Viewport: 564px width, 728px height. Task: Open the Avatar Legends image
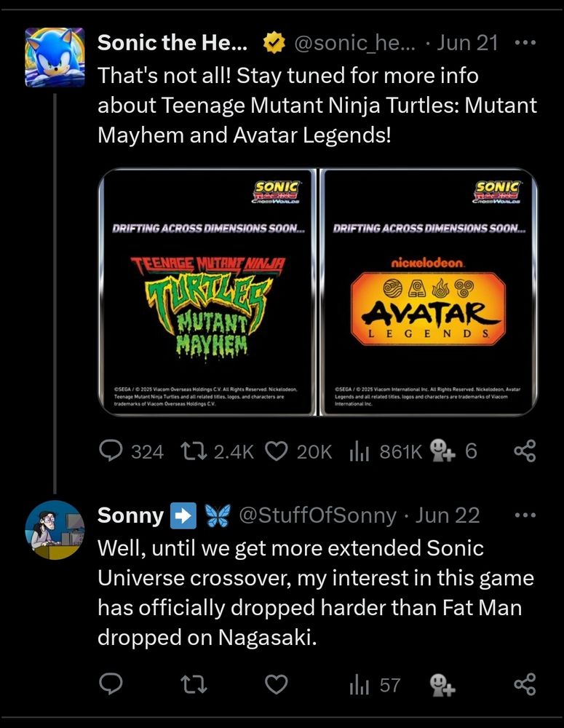point(429,292)
